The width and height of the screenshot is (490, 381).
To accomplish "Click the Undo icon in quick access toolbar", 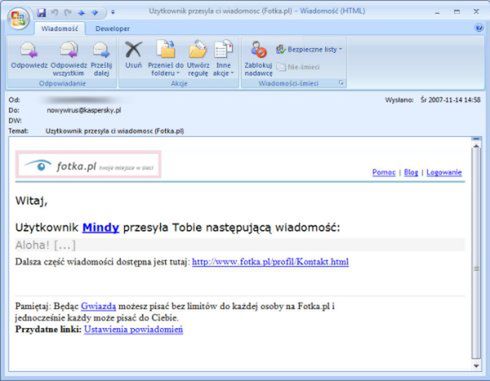I will [x=55, y=12].
